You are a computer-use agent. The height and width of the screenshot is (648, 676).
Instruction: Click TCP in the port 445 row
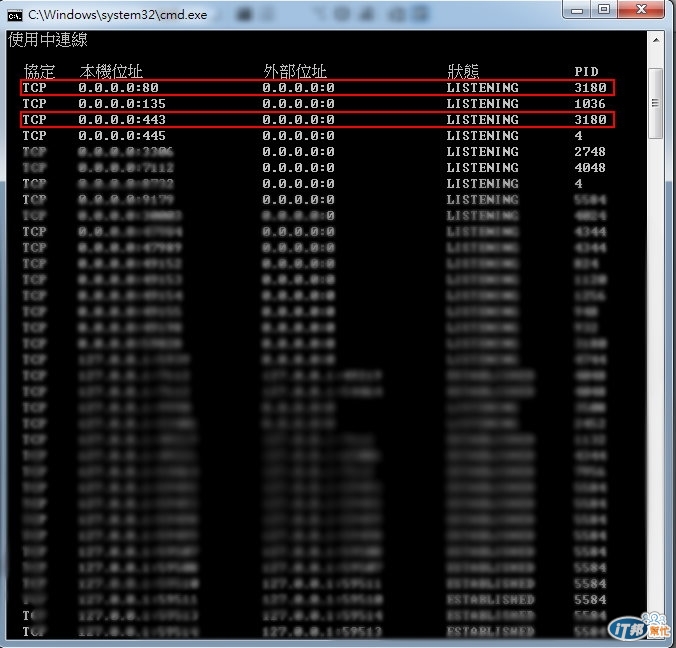pos(34,135)
